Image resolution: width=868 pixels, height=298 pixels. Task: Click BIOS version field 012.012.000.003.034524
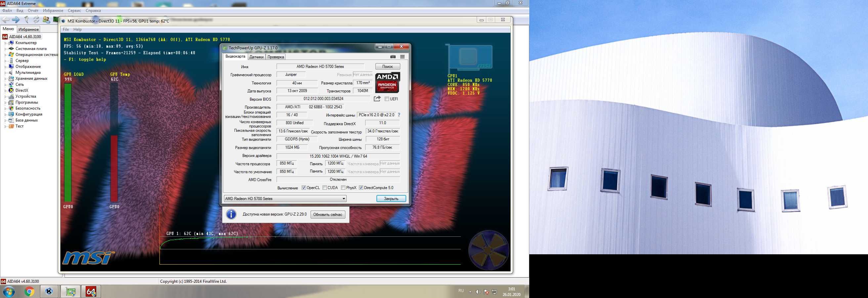pyautogui.click(x=324, y=99)
